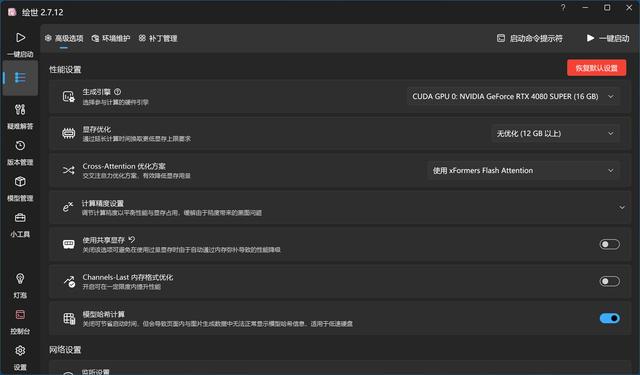Expand the 计算精度设置 chevron
The image size is (640, 375).
[x=622, y=207]
